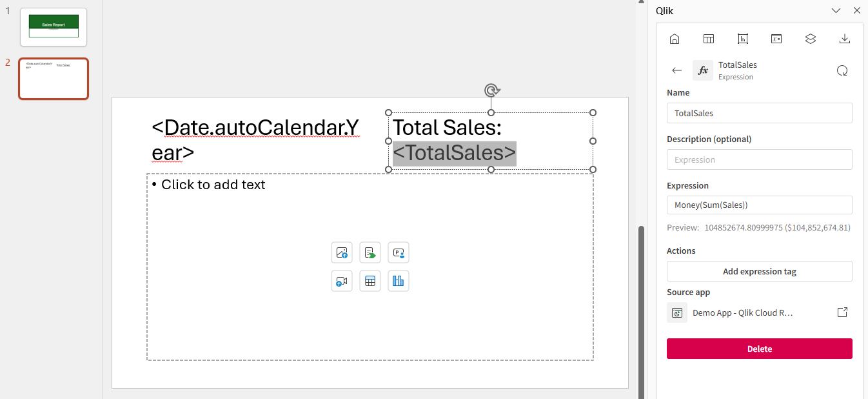Insert video via the placeholder video icon
Screen dimensions: 868x399
pyautogui.click(x=342, y=281)
